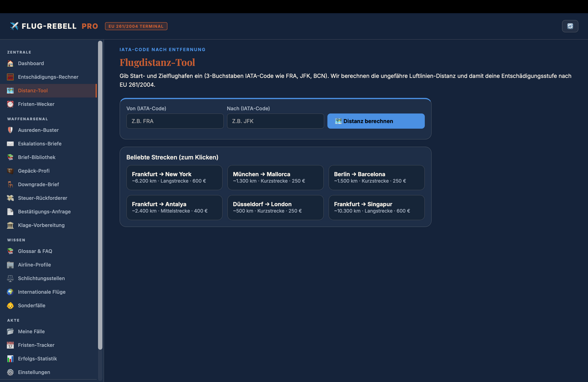
Task: Select the Frankfurt → Singapur route card
Action: pyautogui.click(x=376, y=208)
